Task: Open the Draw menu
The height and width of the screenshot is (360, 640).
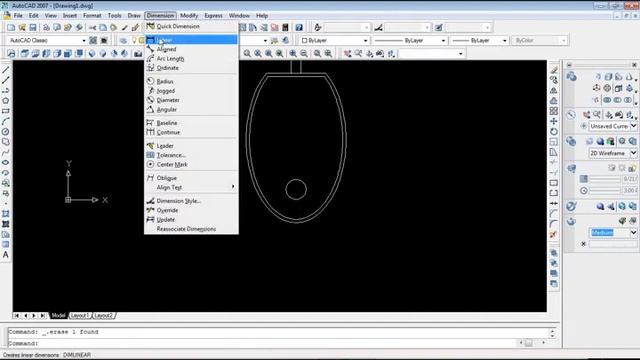Action: click(x=134, y=16)
